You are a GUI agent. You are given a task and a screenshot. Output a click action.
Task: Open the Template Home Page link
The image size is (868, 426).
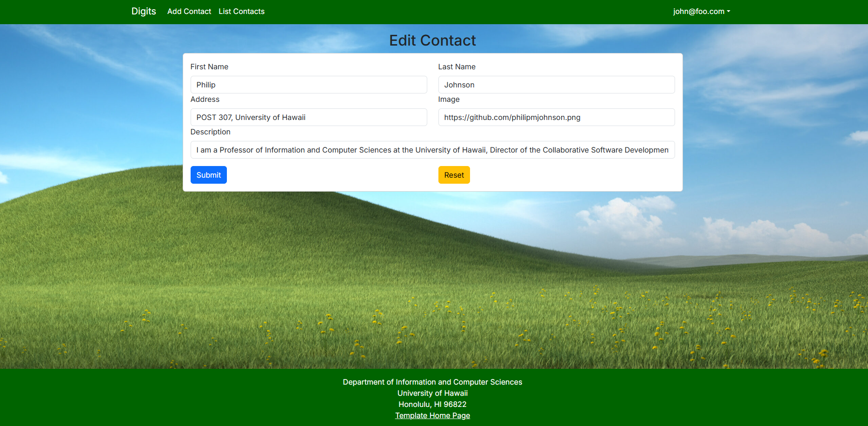coord(432,415)
